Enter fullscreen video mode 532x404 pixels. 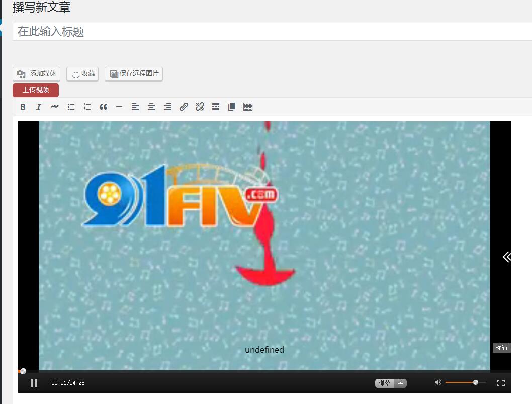[501, 383]
